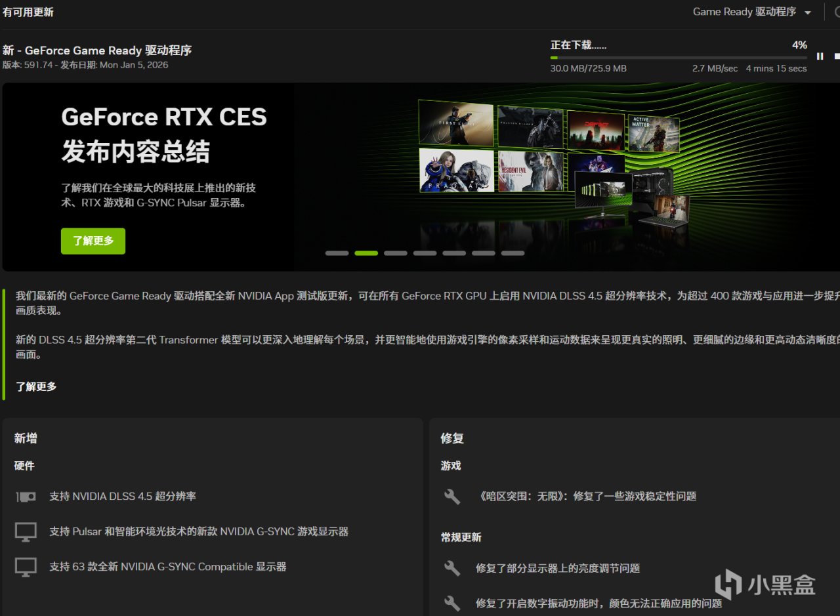
Task: Click the 4% download percentage
Action: click(x=799, y=45)
